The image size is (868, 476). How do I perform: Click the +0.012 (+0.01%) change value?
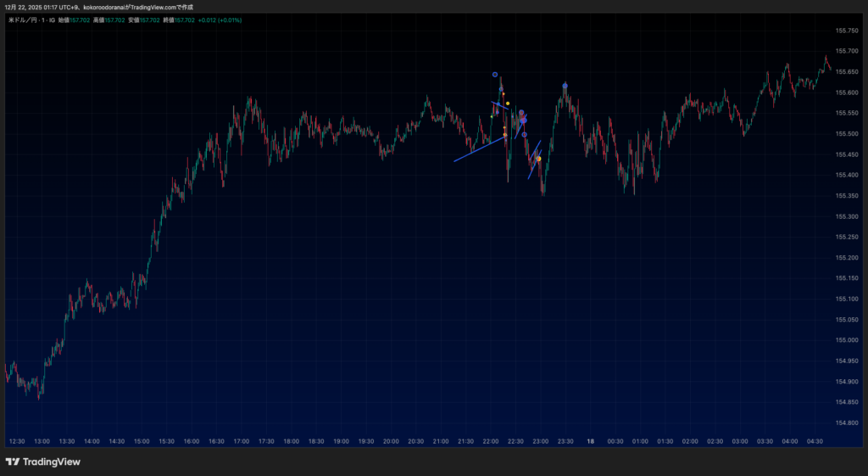(x=219, y=20)
